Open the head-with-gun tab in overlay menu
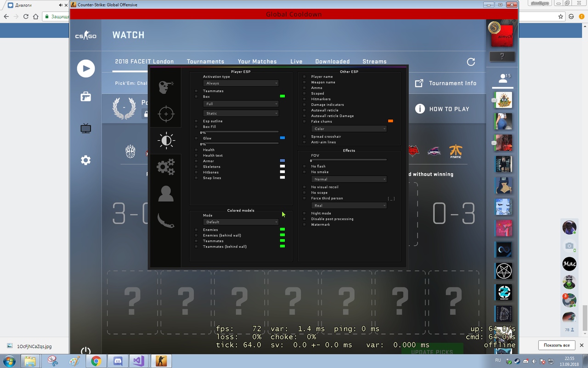 [166, 86]
